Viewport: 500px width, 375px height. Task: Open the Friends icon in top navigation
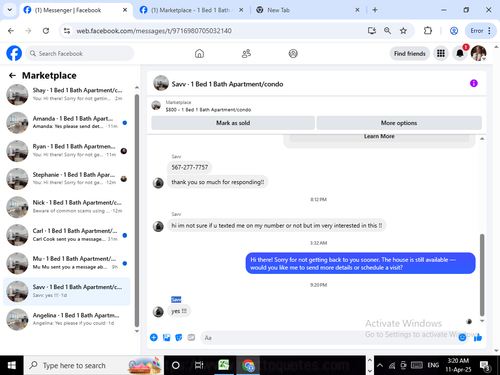pos(246,53)
